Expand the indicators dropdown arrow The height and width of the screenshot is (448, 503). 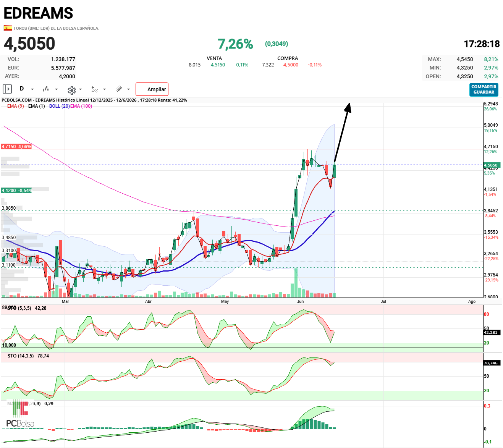coord(104,89)
